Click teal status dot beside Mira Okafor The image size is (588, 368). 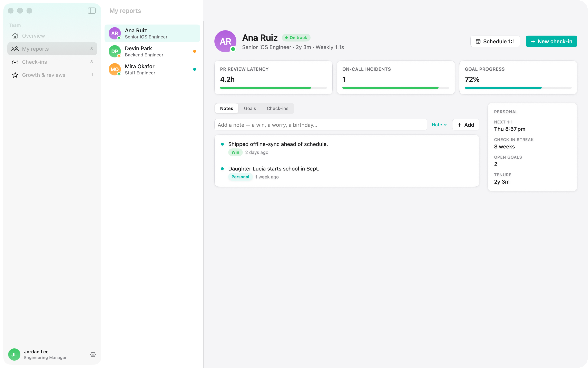(194, 69)
